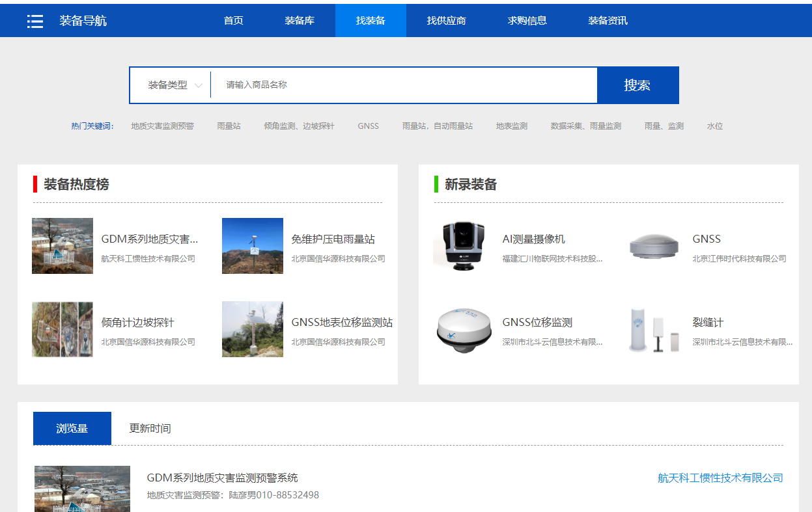Viewport: 812px width, 512px height.
Task: Open the hamburger menu icon beside 装备导航
Action: 35,21
